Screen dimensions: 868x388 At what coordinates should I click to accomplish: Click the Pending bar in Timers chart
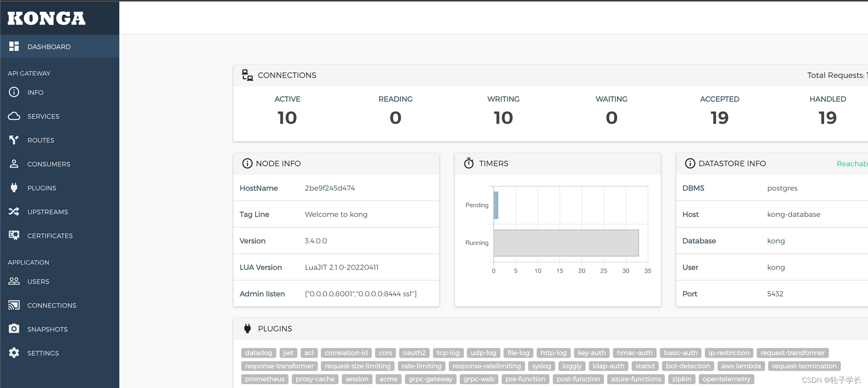click(x=496, y=205)
